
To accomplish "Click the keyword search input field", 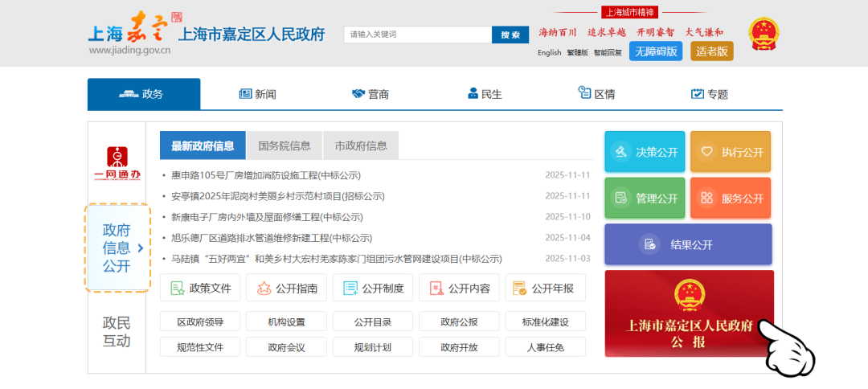I will pyautogui.click(x=417, y=35).
